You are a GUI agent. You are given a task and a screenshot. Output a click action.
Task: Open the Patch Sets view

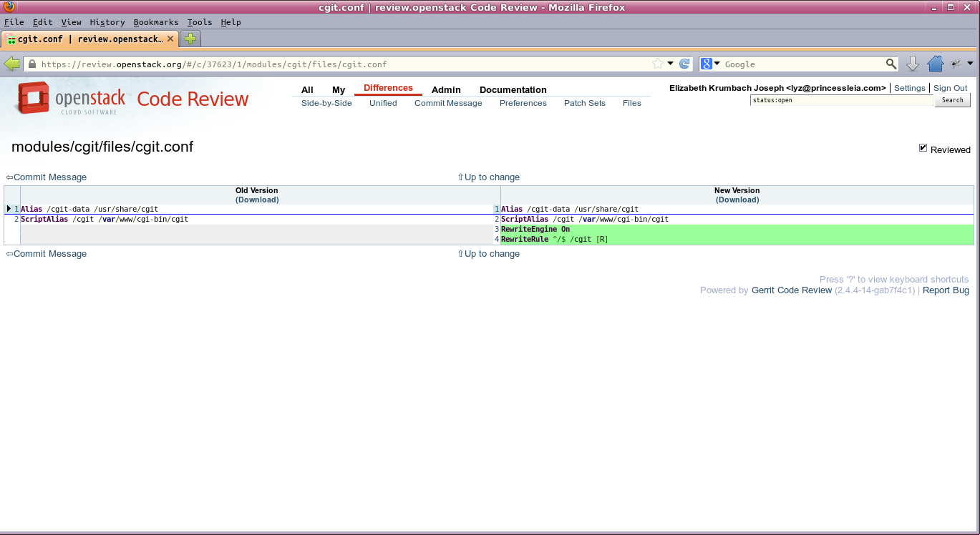584,103
